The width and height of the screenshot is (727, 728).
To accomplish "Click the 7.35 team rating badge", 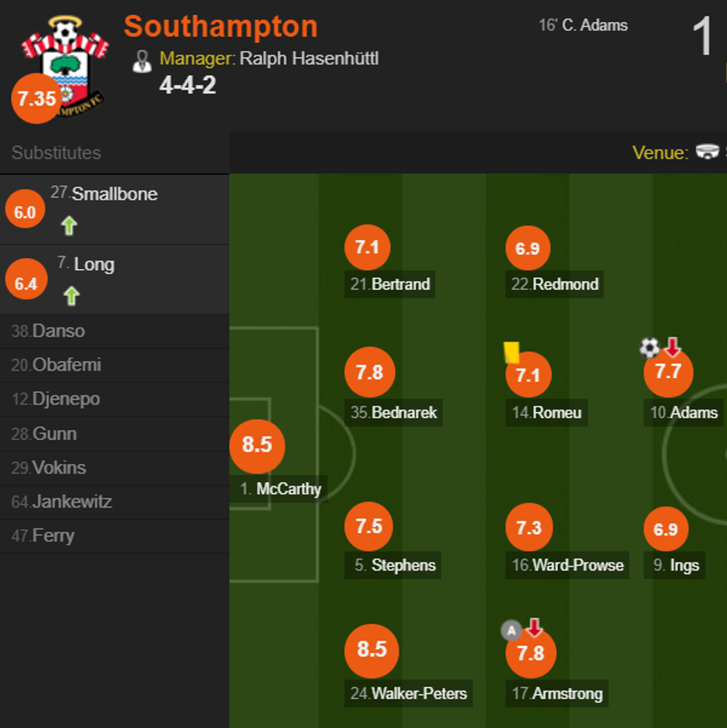I will 36,99.
